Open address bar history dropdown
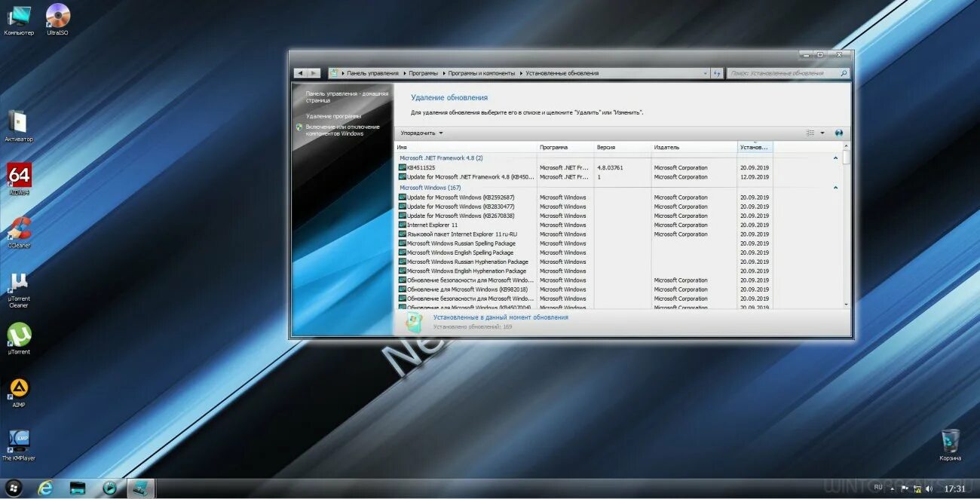The image size is (980, 499). coord(706,73)
